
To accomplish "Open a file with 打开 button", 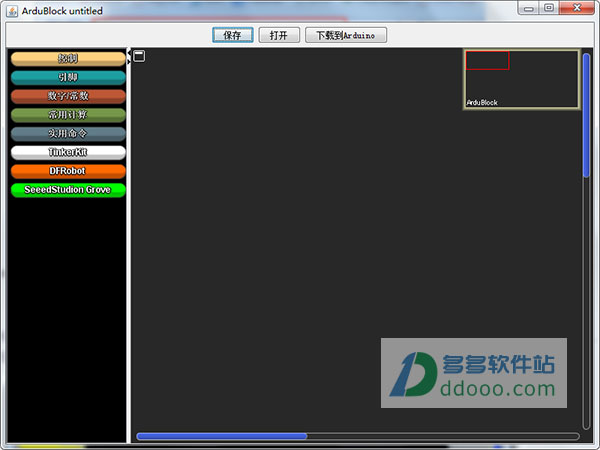I will click(279, 35).
